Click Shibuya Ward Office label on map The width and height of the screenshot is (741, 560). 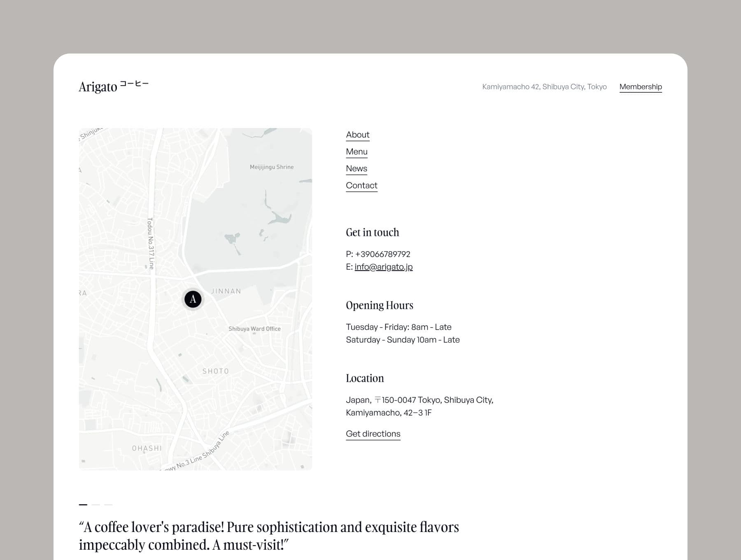pyautogui.click(x=254, y=329)
